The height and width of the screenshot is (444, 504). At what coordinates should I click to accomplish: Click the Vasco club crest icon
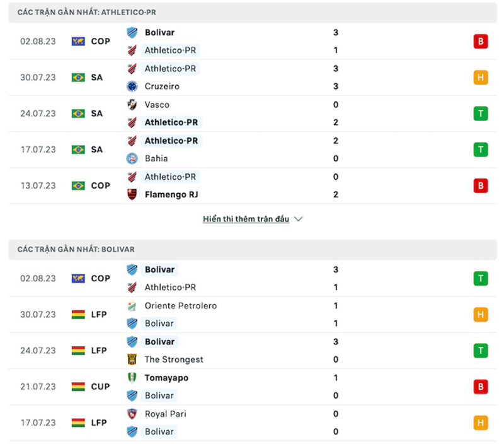(132, 105)
